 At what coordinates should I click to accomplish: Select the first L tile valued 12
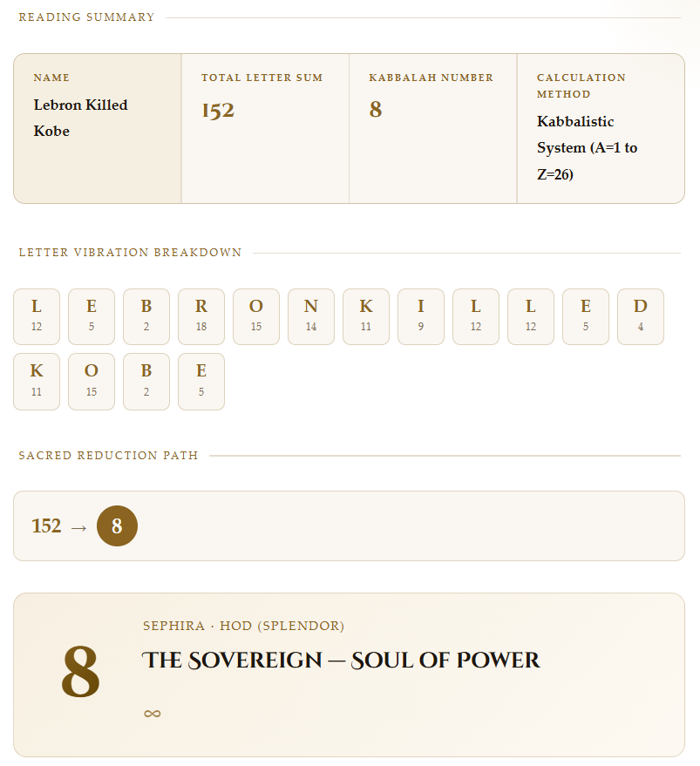coord(37,316)
